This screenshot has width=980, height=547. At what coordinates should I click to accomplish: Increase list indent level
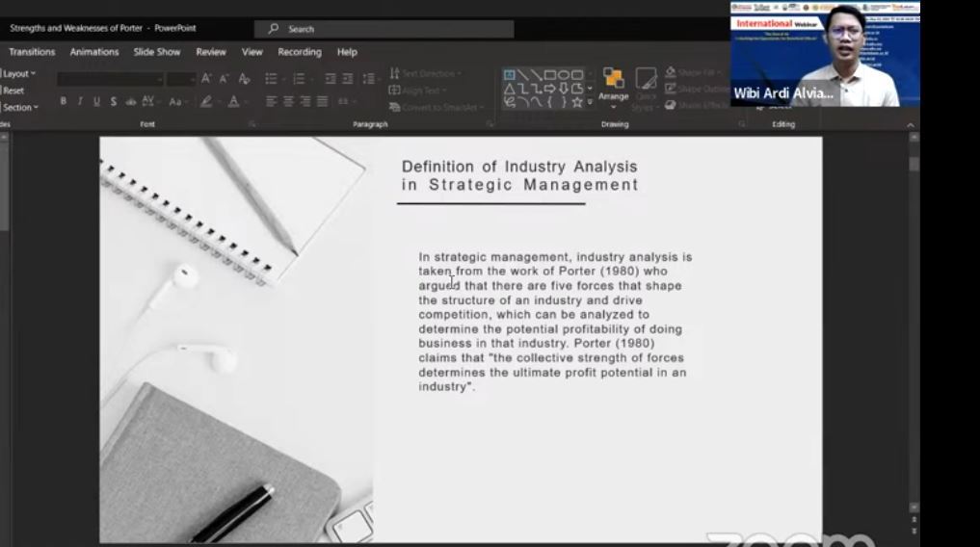pos(348,78)
